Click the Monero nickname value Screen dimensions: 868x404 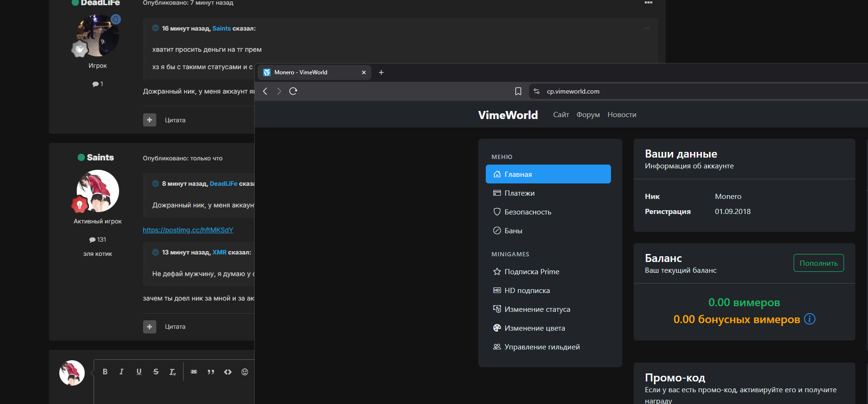[728, 196]
